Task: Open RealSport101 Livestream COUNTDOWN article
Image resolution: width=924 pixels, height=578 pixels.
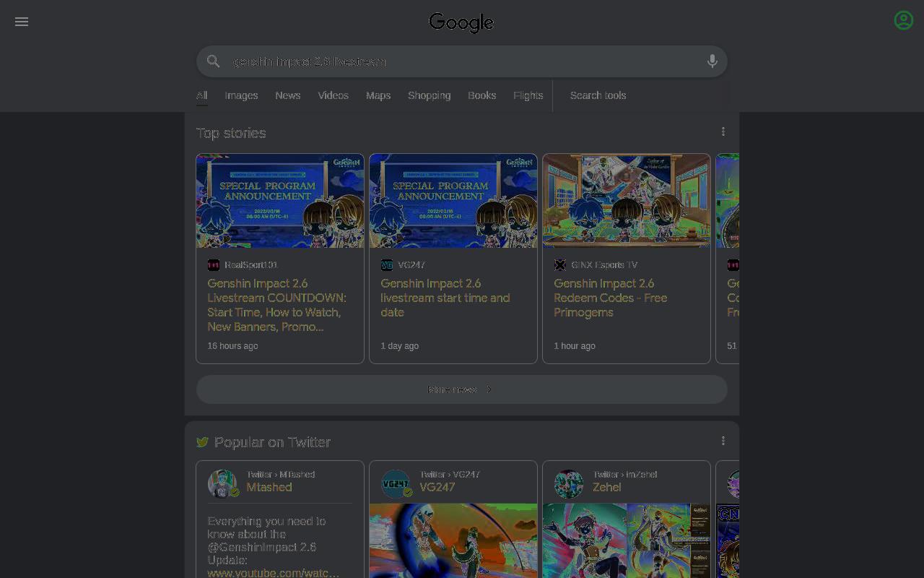Action: 277,305
